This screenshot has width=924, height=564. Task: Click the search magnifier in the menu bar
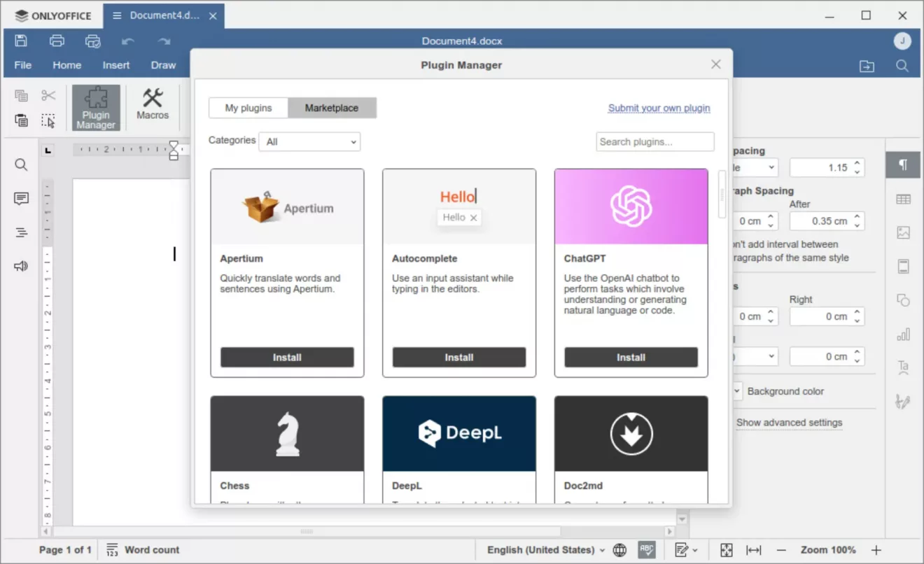902,66
